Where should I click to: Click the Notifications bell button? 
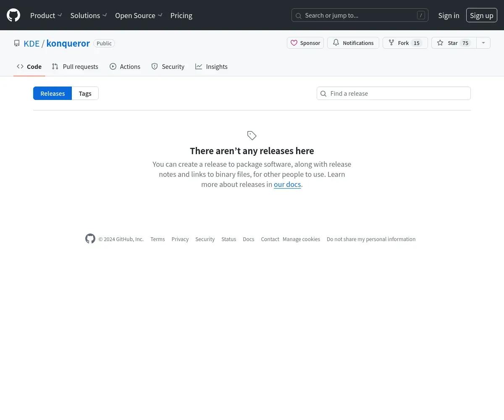tap(353, 43)
